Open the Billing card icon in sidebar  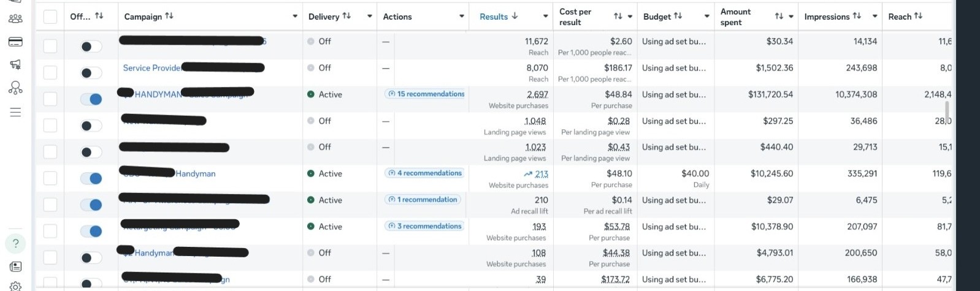15,42
